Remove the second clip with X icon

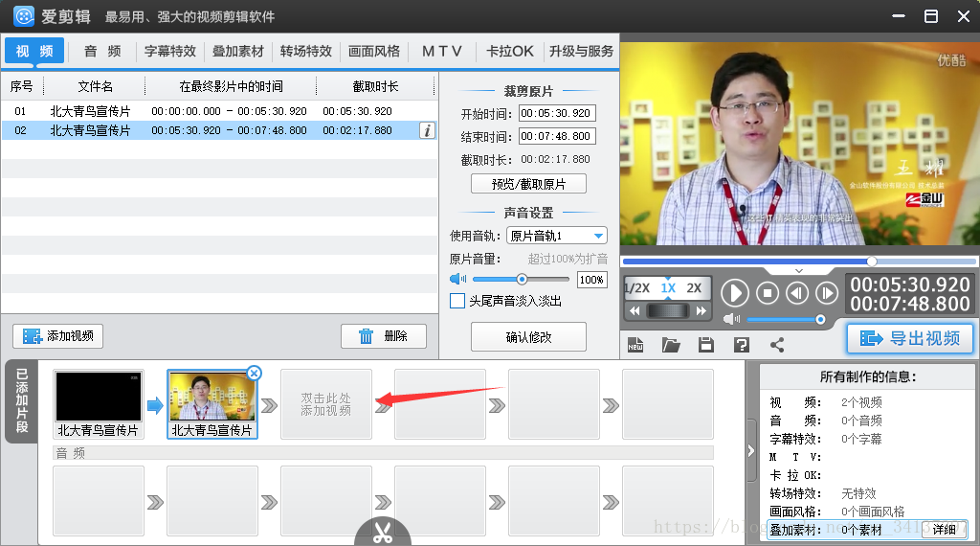[x=254, y=374]
